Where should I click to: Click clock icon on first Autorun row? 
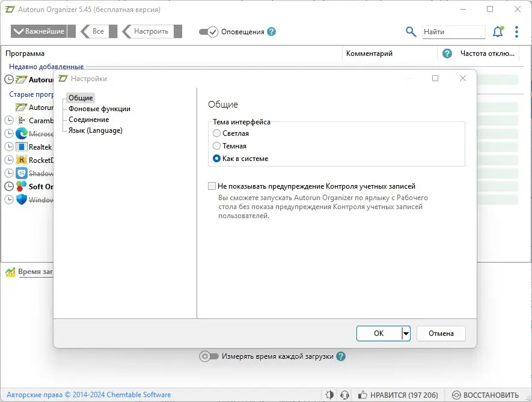click(9, 80)
